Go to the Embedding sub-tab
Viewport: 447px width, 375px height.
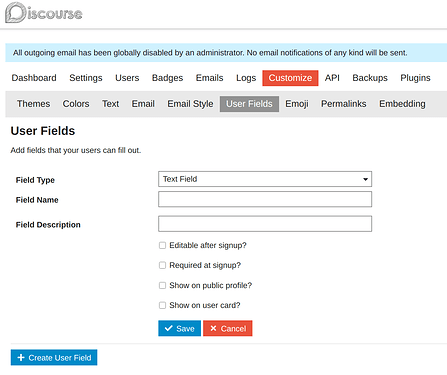click(402, 104)
